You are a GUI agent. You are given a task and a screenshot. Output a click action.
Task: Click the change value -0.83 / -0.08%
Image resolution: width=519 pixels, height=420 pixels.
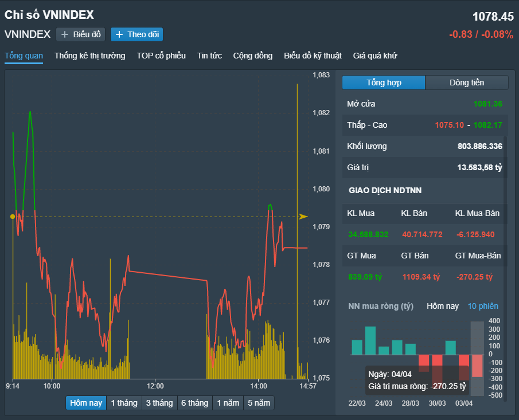[x=481, y=34]
